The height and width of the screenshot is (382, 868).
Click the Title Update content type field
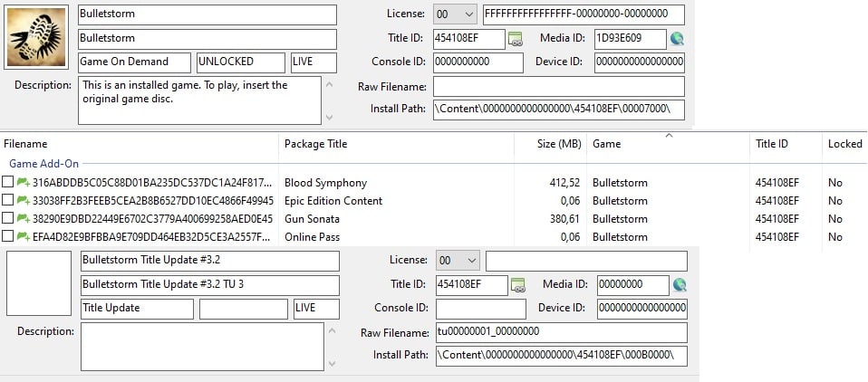coord(138,309)
